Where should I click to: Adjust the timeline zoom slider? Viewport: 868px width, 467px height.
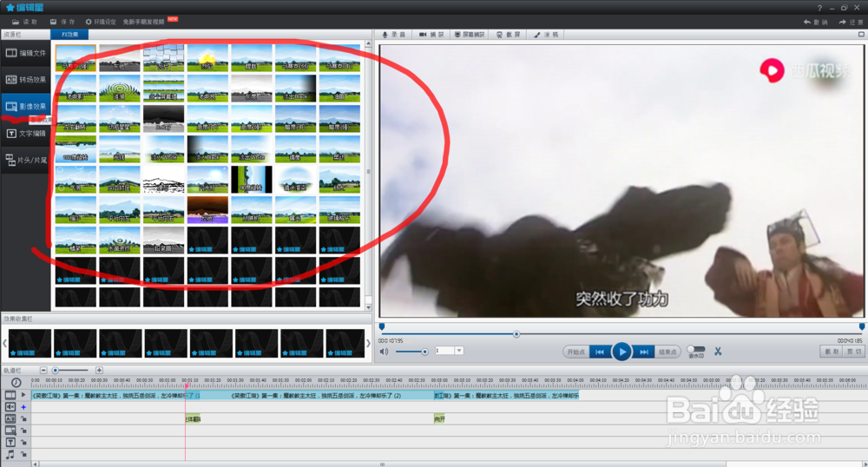70,370
